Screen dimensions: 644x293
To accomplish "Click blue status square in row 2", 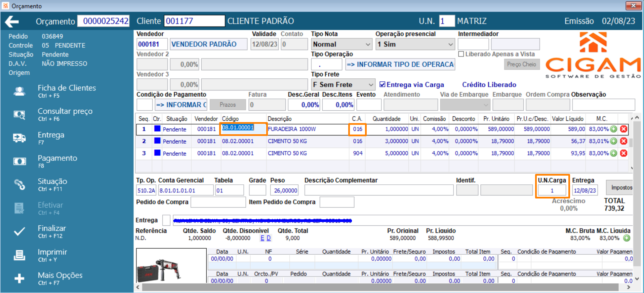I will pyautogui.click(x=157, y=141).
